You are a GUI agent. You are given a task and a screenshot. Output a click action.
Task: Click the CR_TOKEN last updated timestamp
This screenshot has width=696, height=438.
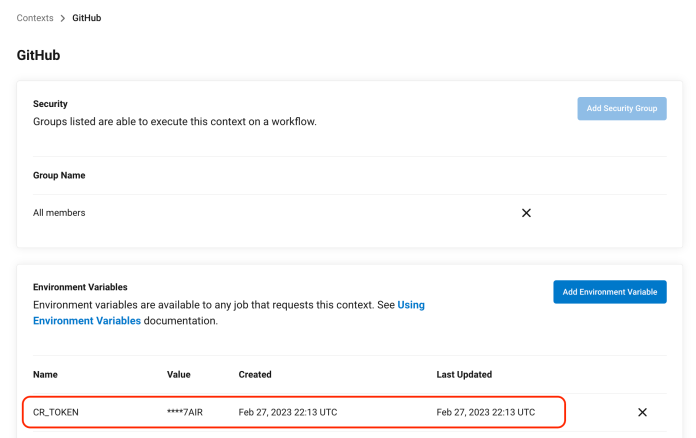(x=485, y=412)
